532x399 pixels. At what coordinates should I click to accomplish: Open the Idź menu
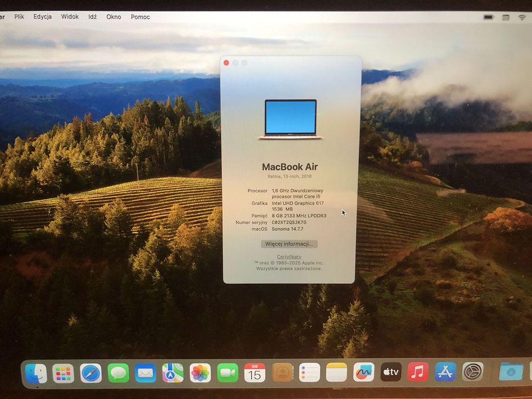[92, 17]
